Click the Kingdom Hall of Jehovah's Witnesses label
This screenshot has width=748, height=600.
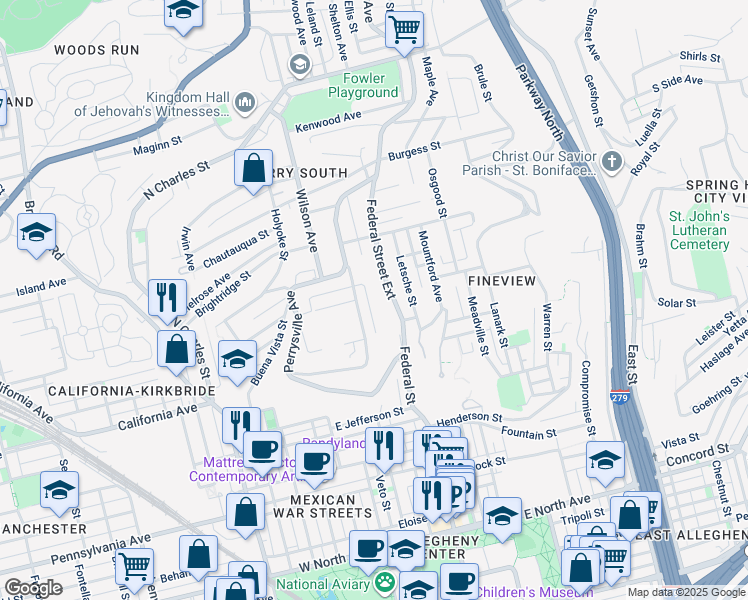152,104
